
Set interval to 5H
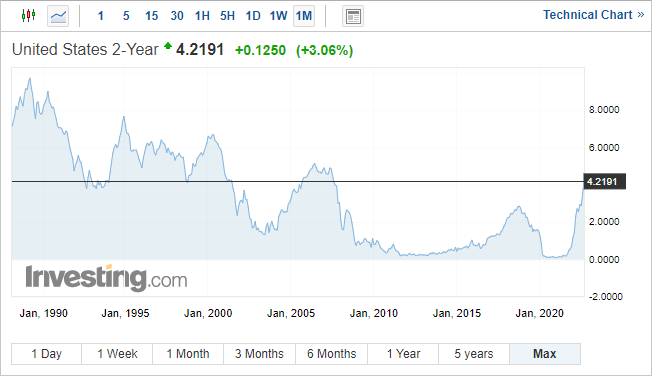coord(228,16)
